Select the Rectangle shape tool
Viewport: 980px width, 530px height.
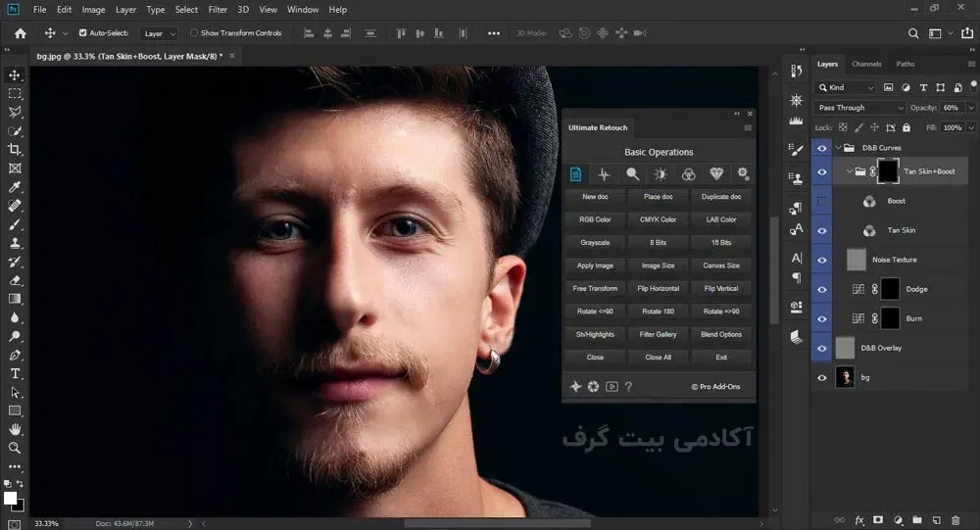[x=15, y=410]
